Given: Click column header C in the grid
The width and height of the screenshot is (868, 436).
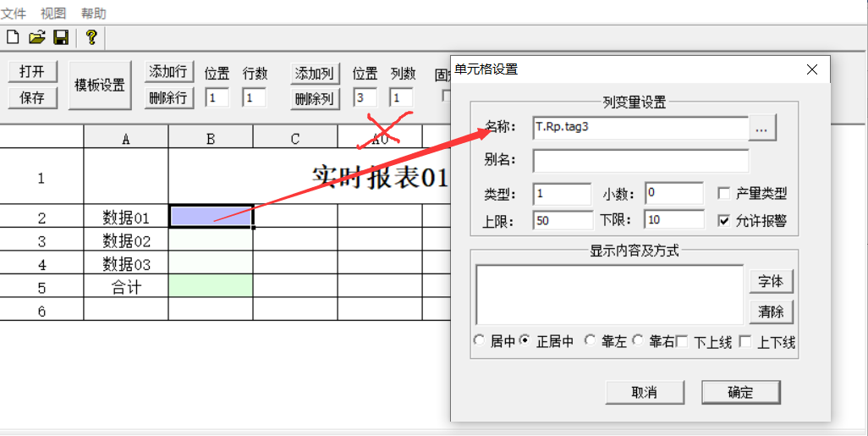Looking at the screenshot, I should (295, 139).
